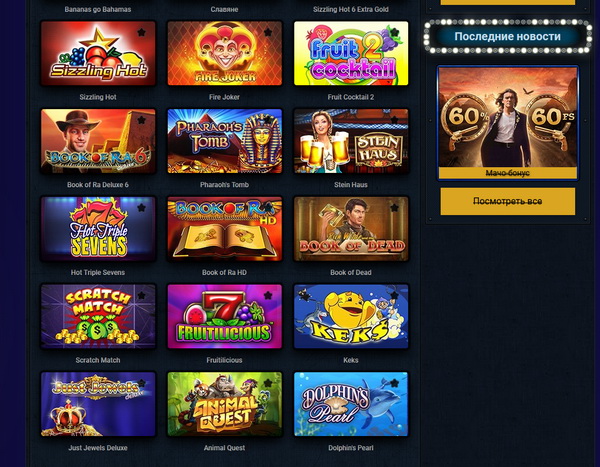Click favorite star on Sizzling Hot thumbnail
The image size is (600, 467).
tap(141, 33)
